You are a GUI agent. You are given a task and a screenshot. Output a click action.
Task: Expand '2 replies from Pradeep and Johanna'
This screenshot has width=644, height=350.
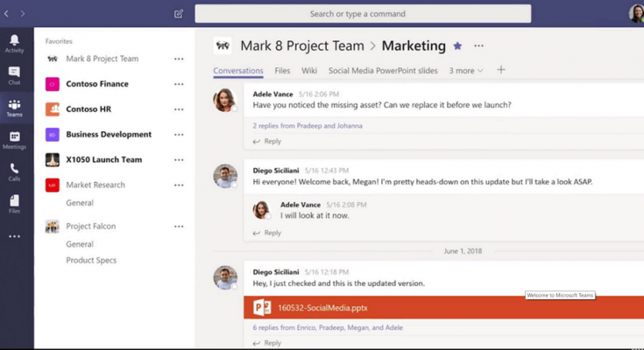click(x=308, y=126)
